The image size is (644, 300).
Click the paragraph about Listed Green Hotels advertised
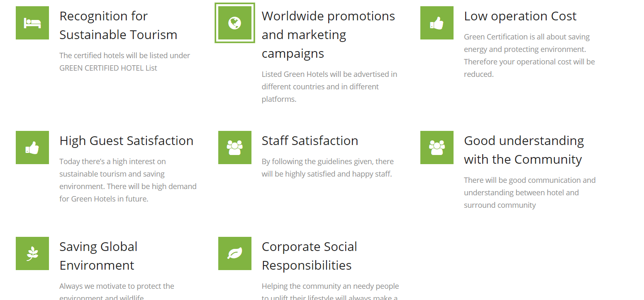(329, 86)
